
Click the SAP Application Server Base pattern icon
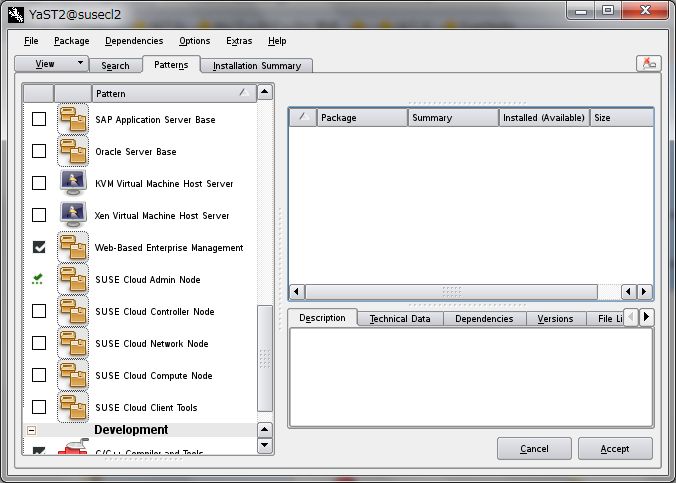(x=73, y=119)
